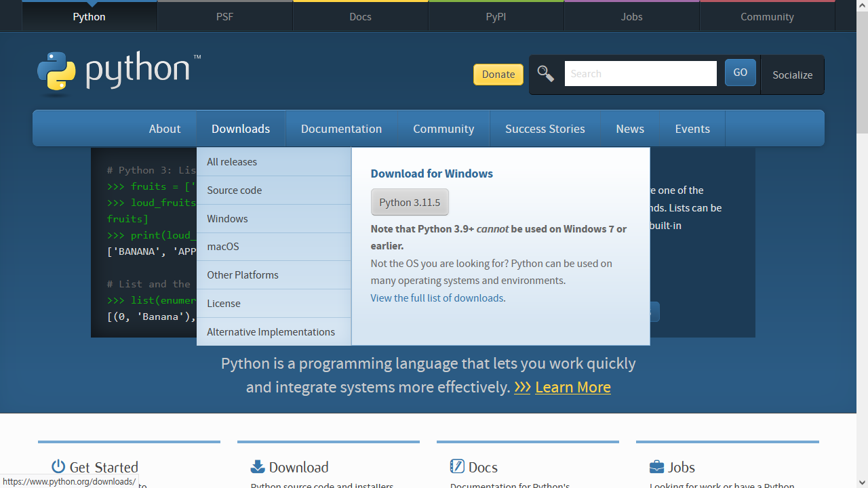Click the yellow Donate button
Viewport: 868px width, 488px height.
[498, 75]
